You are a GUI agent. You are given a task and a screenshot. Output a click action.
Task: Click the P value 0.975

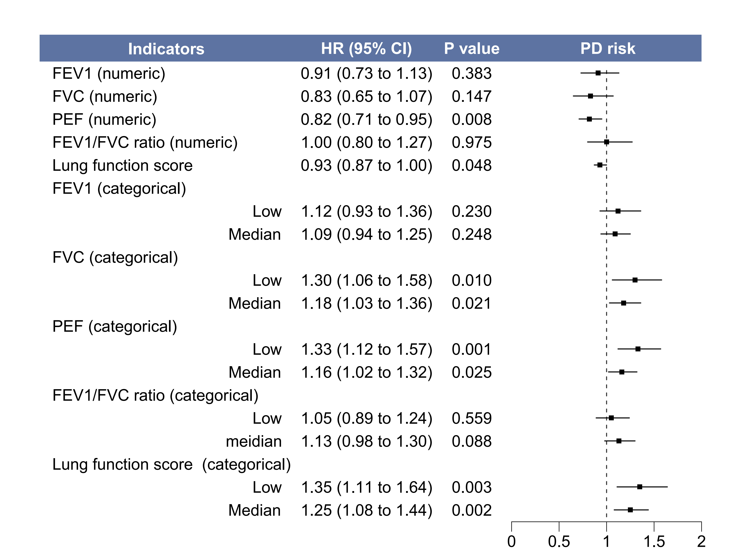point(471,142)
